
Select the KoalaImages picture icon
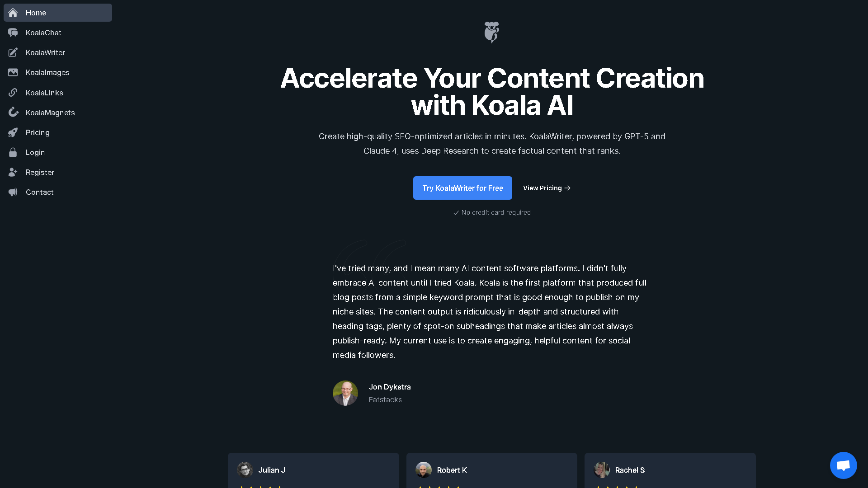tap(13, 72)
